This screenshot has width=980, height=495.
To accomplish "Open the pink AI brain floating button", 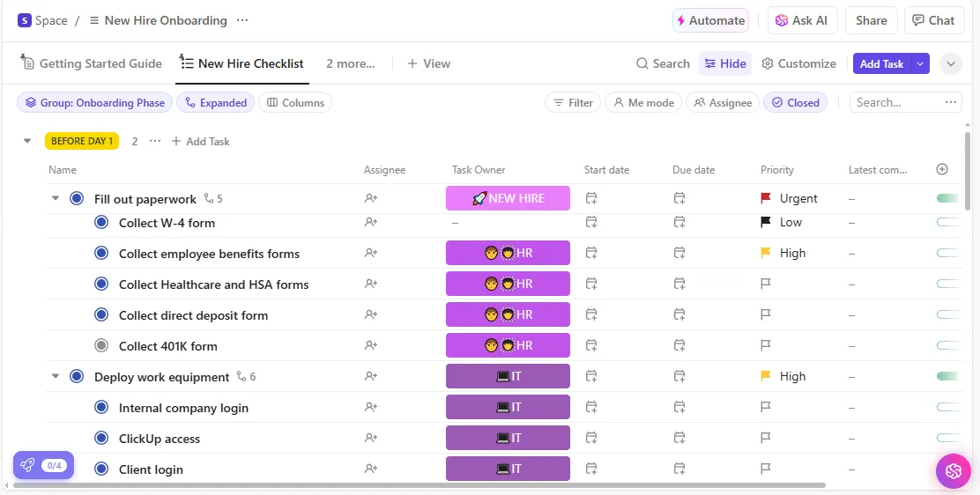I will click(954, 470).
